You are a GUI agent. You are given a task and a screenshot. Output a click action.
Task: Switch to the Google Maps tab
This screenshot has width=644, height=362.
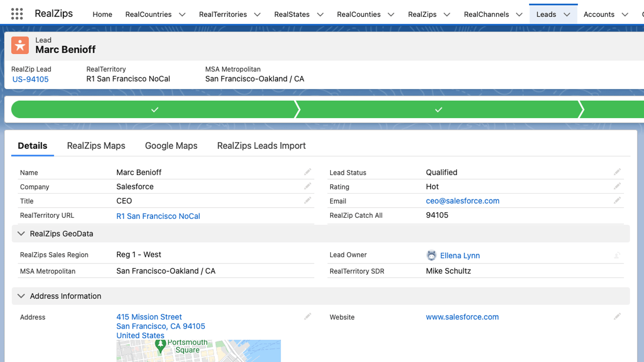(171, 145)
